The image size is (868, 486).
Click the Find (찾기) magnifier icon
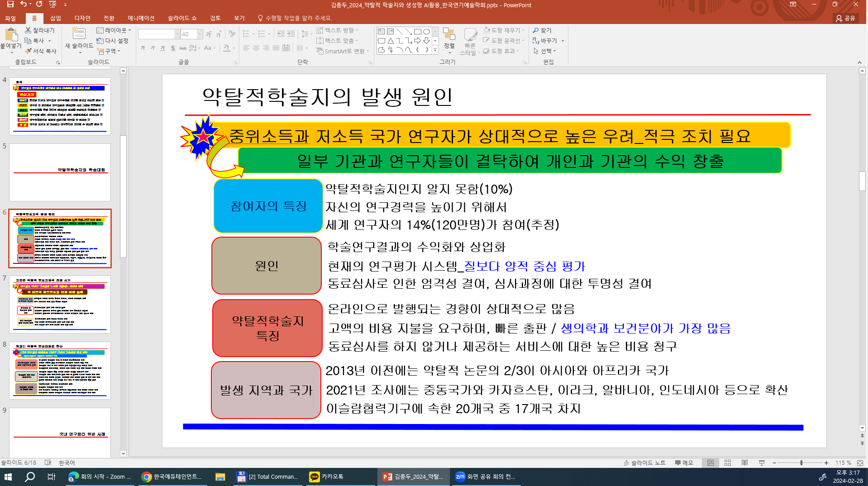536,30
